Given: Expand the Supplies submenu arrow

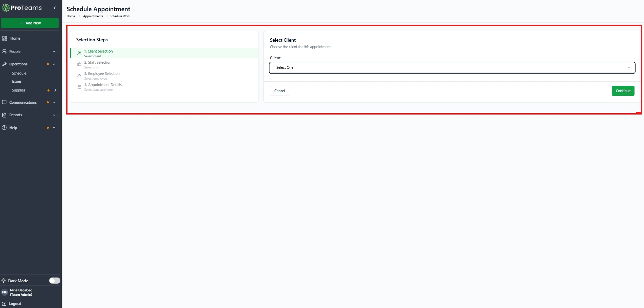Looking at the screenshot, I should click(x=55, y=90).
